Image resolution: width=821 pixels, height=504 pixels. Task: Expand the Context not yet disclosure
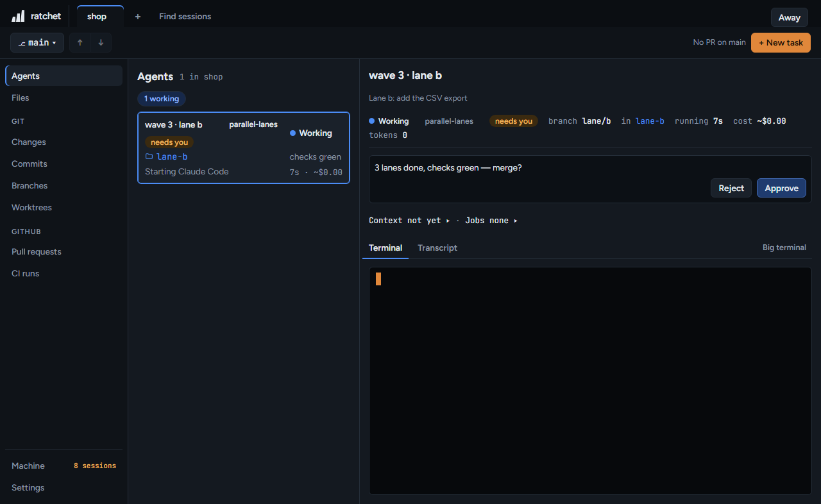tap(409, 221)
